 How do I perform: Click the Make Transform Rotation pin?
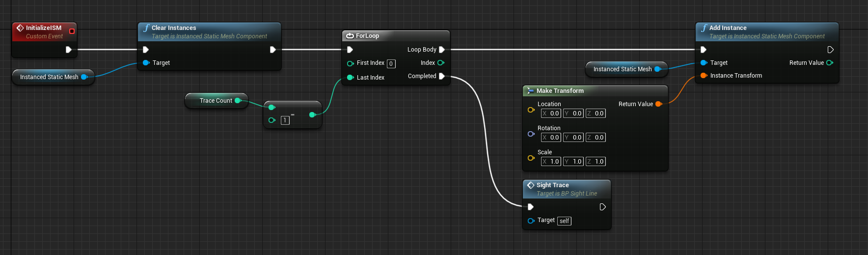point(531,134)
